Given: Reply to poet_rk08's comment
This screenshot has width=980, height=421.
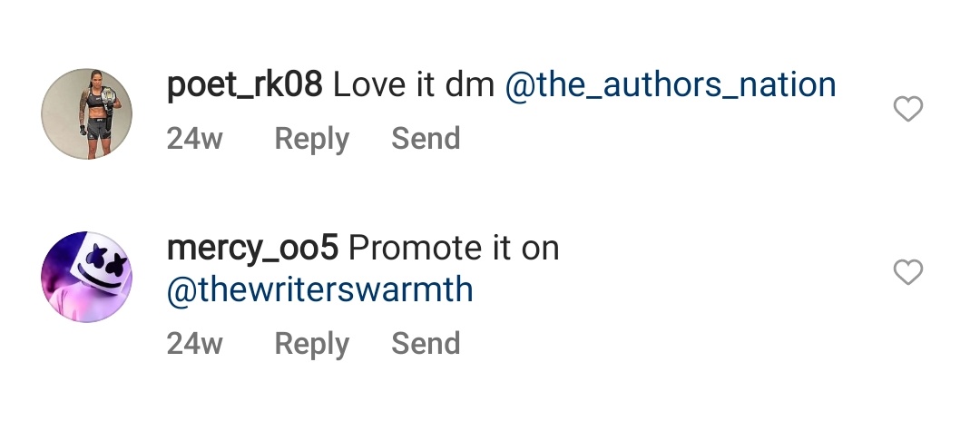Looking at the screenshot, I should click(312, 139).
